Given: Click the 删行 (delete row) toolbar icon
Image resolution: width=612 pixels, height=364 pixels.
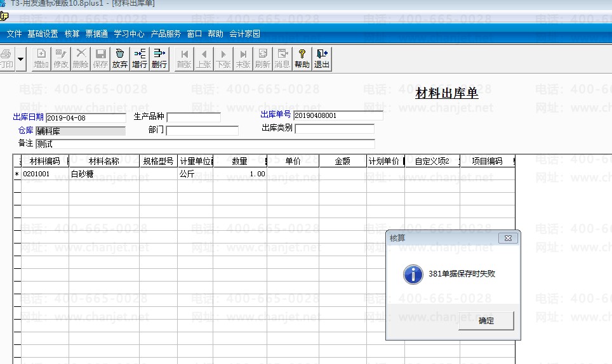Looking at the screenshot, I should [159, 58].
